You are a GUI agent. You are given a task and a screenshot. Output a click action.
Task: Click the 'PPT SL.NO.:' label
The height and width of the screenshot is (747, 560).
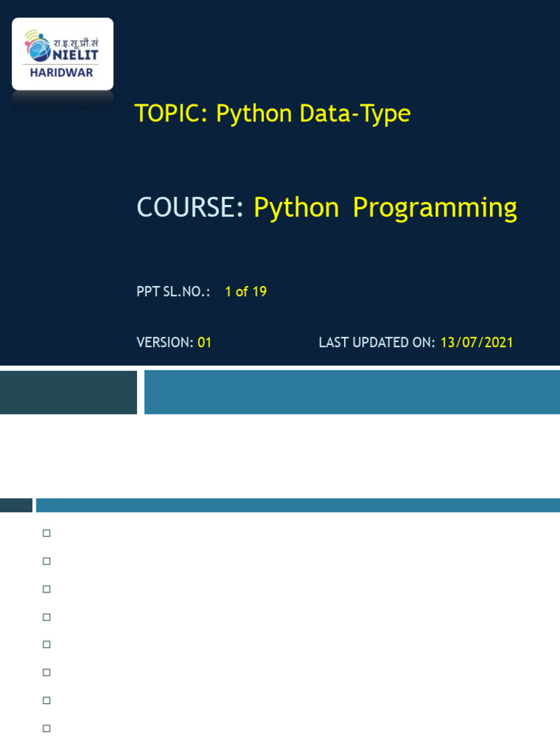click(173, 292)
